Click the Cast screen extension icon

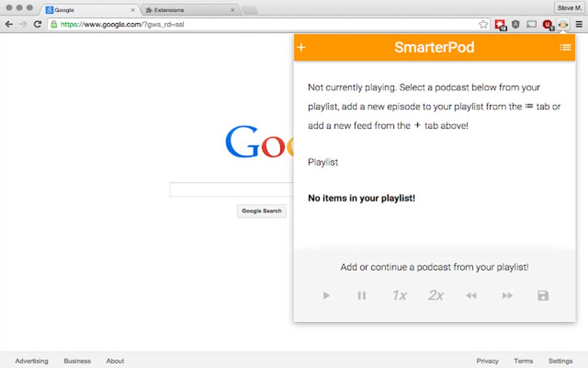[532, 24]
